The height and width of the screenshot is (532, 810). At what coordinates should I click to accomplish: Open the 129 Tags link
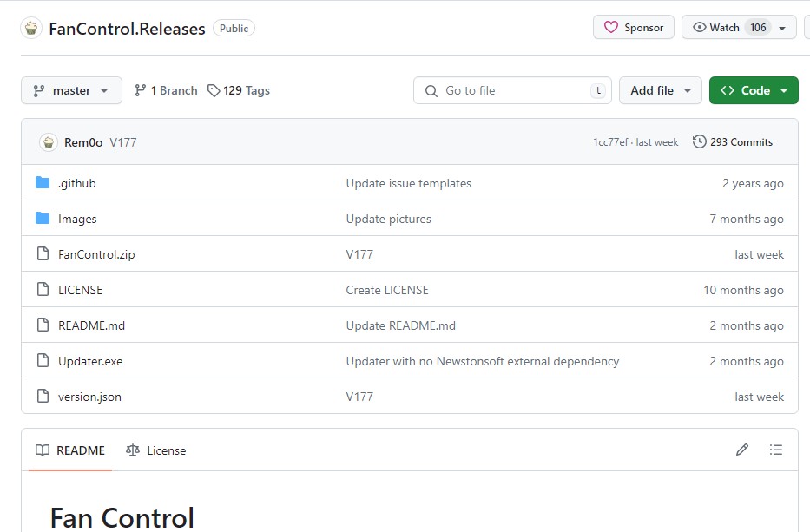coord(239,90)
